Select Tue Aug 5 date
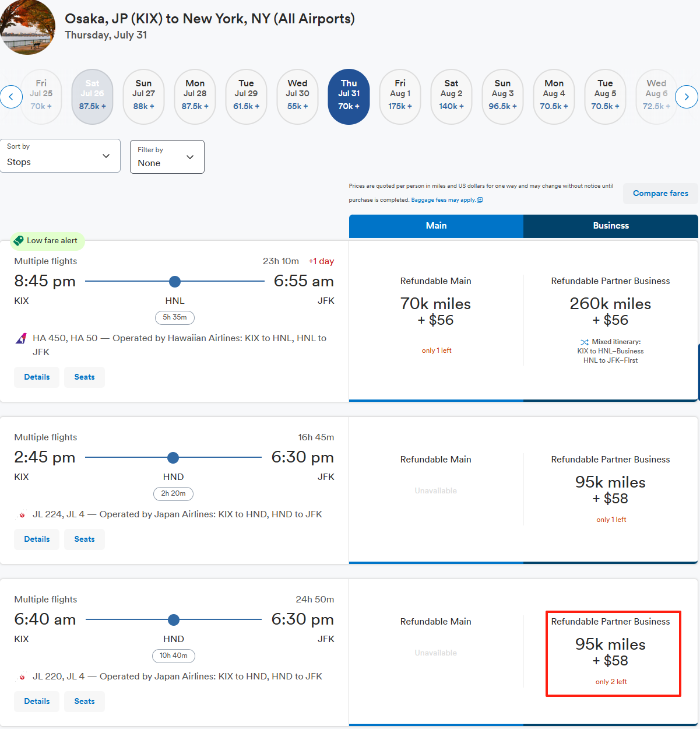The height and width of the screenshot is (729, 700). 605,97
